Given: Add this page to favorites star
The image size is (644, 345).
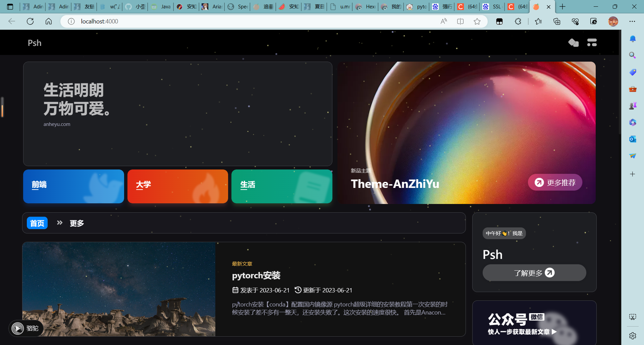Looking at the screenshot, I should (477, 21).
